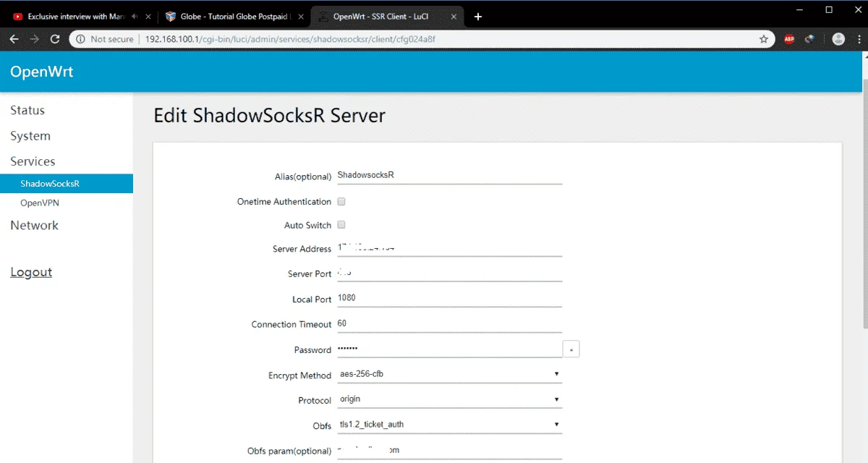Click the Edit ShadowSocksR Server heading
Screen dimensions: 868x463
pyautogui.click(x=270, y=116)
